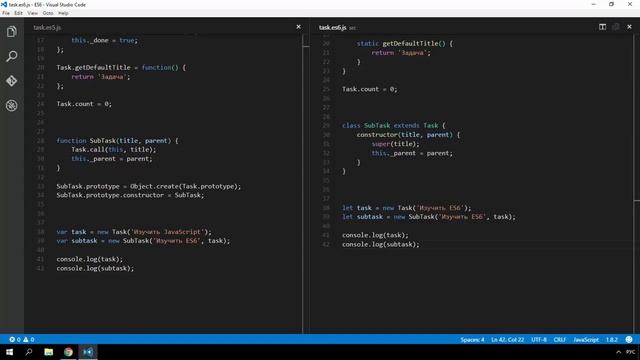640x360 pixels.
Task: Open Windows search from the taskbar
Action: (29, 352)
